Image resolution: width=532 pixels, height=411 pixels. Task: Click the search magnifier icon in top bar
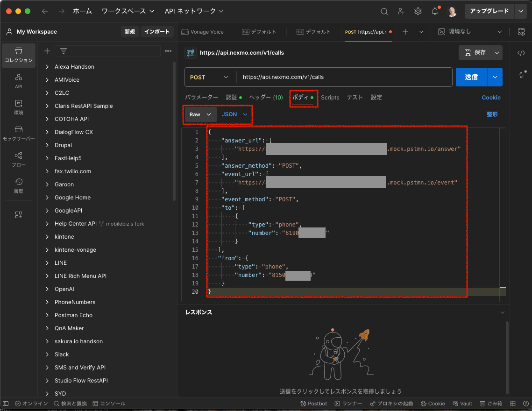(384, 11)
